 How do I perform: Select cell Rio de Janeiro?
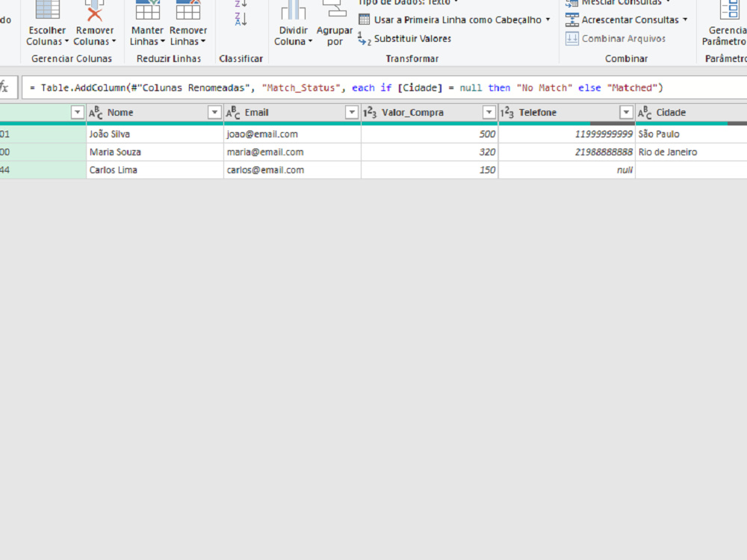[x=691, y=152]
